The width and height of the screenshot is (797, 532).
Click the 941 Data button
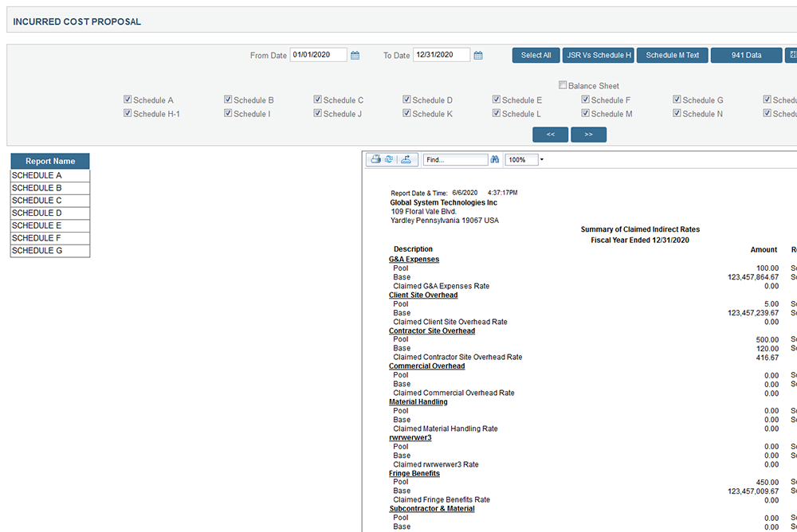coord(746,55)
